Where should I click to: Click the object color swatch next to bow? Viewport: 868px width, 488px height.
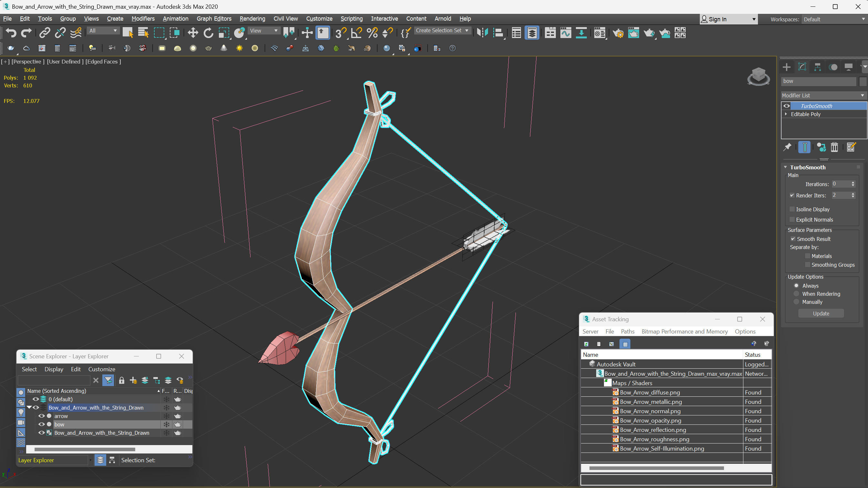pos(863,81)
